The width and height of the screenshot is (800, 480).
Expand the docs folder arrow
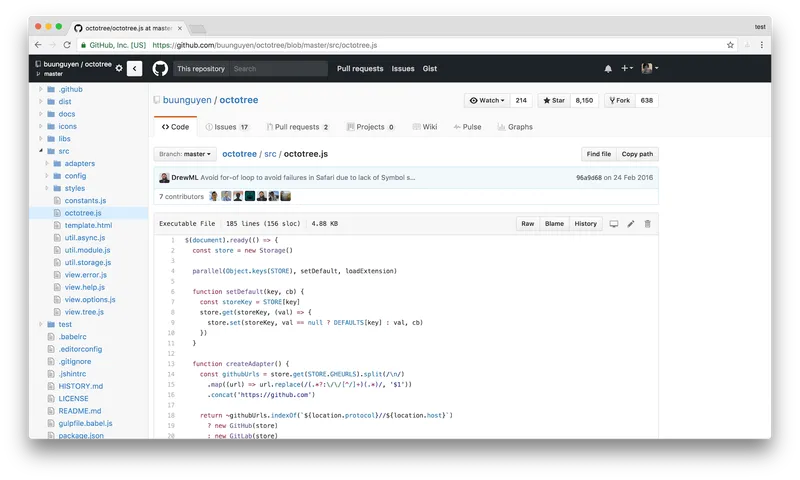(x=41, y=114)
